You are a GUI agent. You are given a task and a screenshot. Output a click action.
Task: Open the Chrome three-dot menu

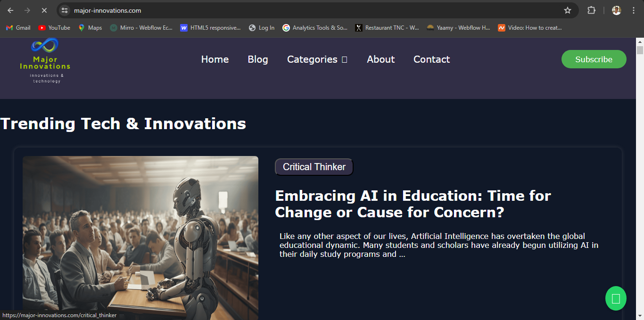point(634,10)
